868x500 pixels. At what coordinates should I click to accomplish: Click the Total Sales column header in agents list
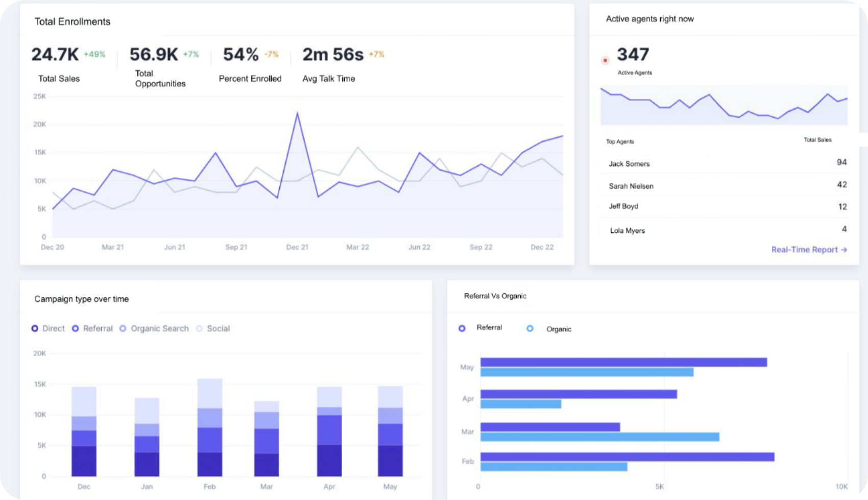817,139
